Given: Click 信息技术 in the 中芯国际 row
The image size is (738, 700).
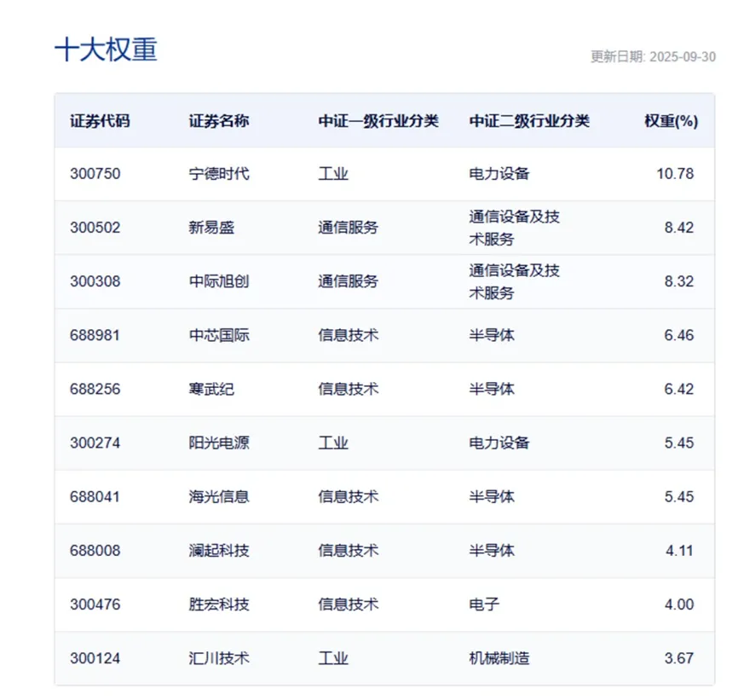Looking at the screenshot, I should [349, 335].
